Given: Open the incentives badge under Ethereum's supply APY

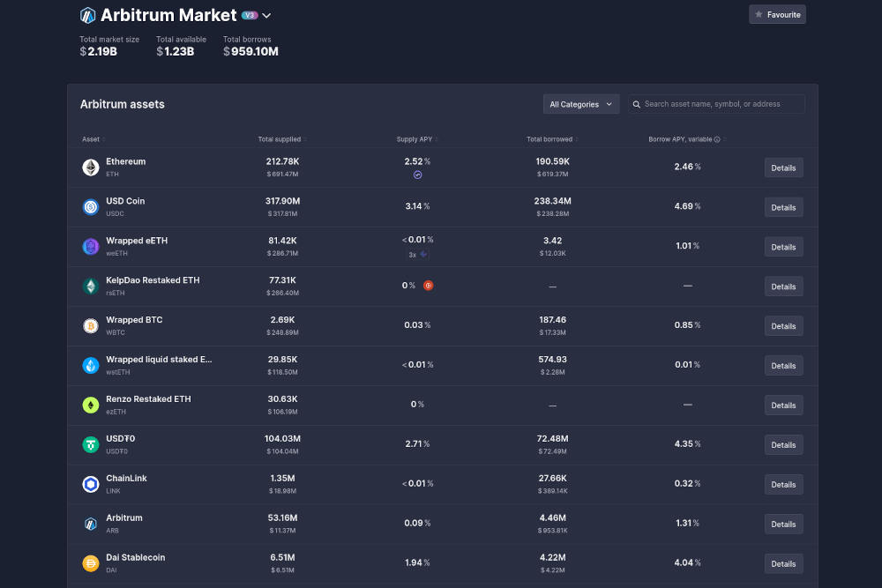Looking at the screenshot, I should pos(417,175).
